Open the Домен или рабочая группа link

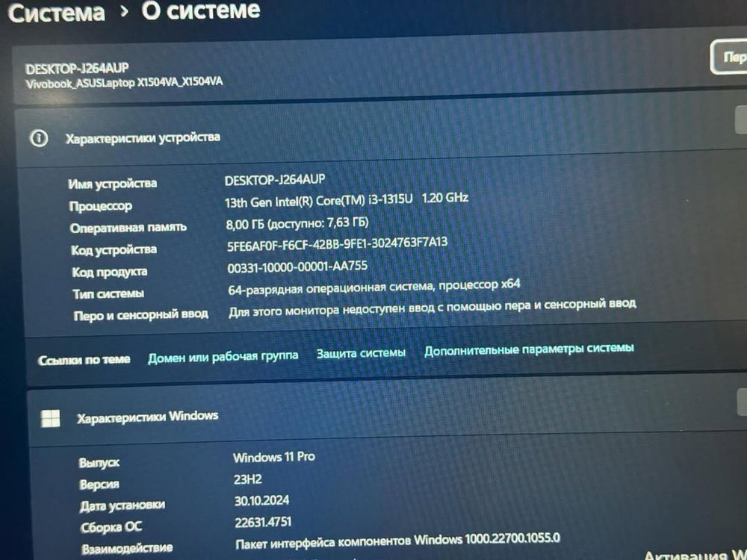[223, 357]
